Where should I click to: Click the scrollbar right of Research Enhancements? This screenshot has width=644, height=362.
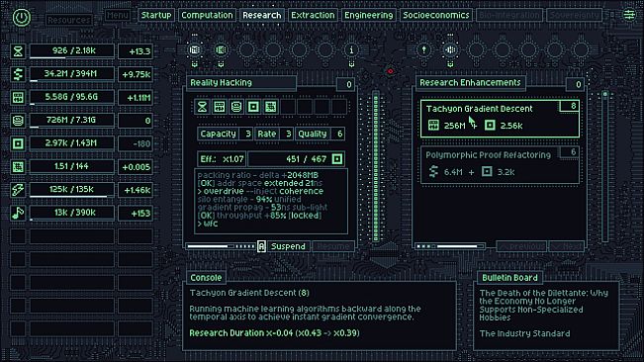[x=605, y=166]
